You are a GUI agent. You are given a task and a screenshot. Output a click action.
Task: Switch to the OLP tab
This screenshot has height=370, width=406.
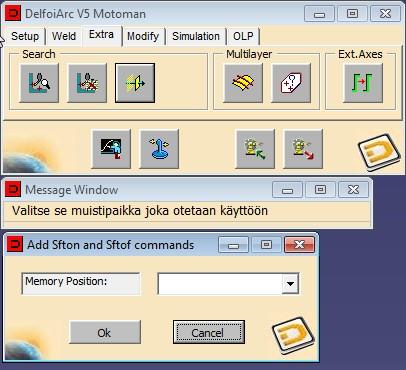pos(243,36)
